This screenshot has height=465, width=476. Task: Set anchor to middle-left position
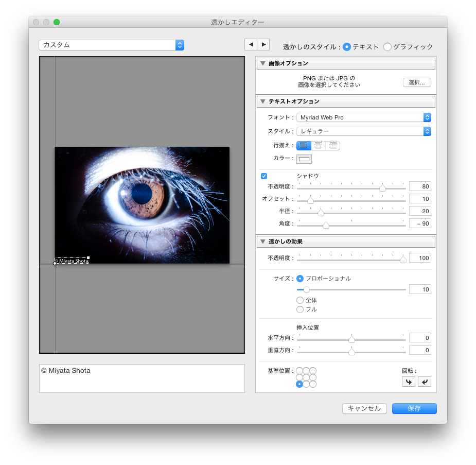click(x=299, y=377)
